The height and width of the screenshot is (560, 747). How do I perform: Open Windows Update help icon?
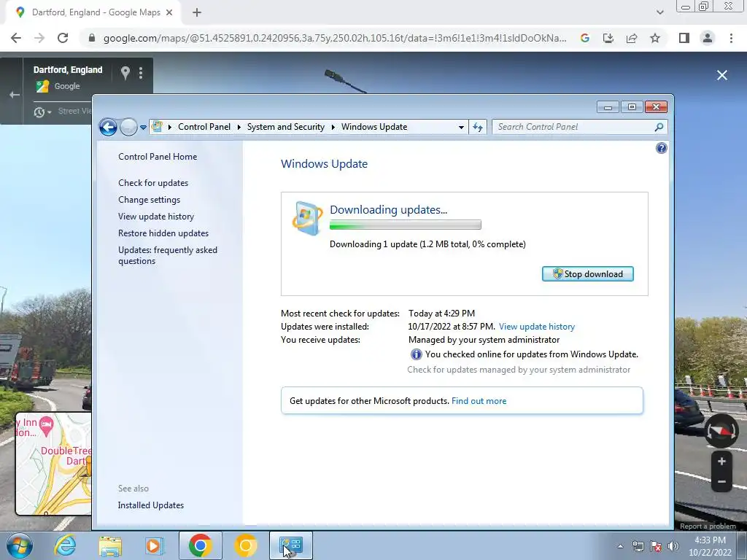pyautogui.click(x=661, y=148)
